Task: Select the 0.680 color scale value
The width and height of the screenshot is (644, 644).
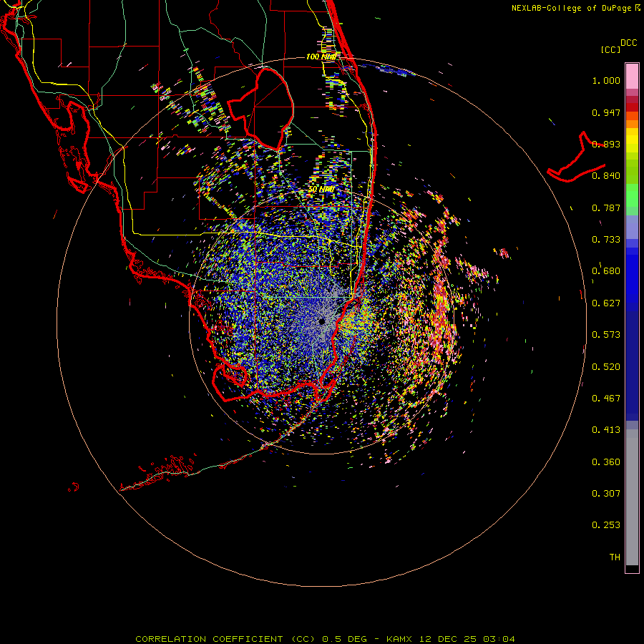Action: pyautogui.click(x=606, y=271)
